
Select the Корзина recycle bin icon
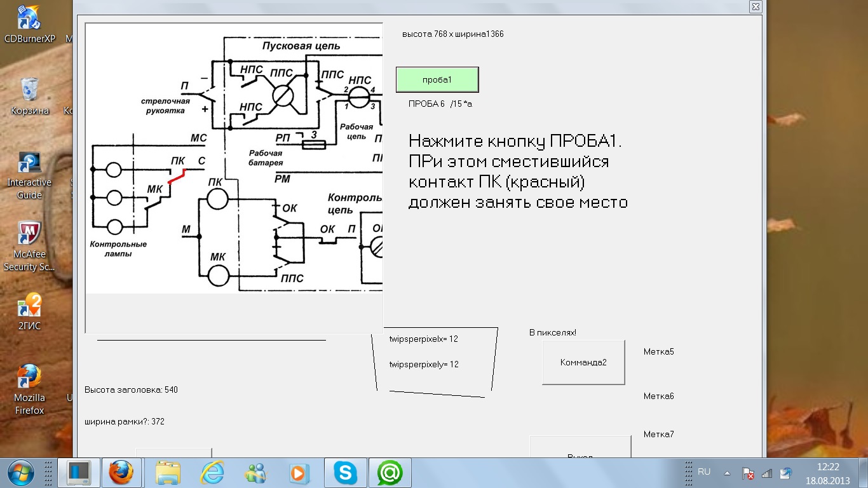click(x=29, y=97)
